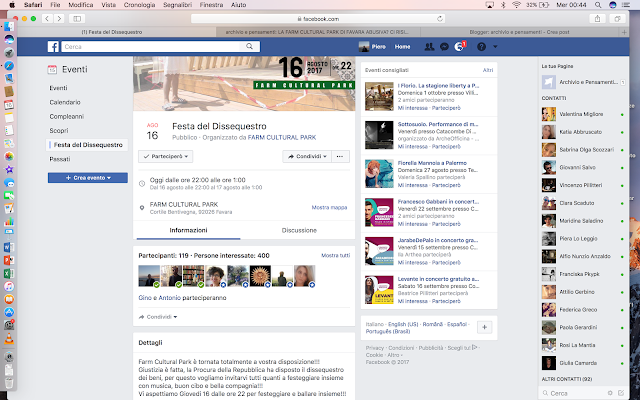Open the Cronologia menu
640x400 pixels.
tap(139, 5)
